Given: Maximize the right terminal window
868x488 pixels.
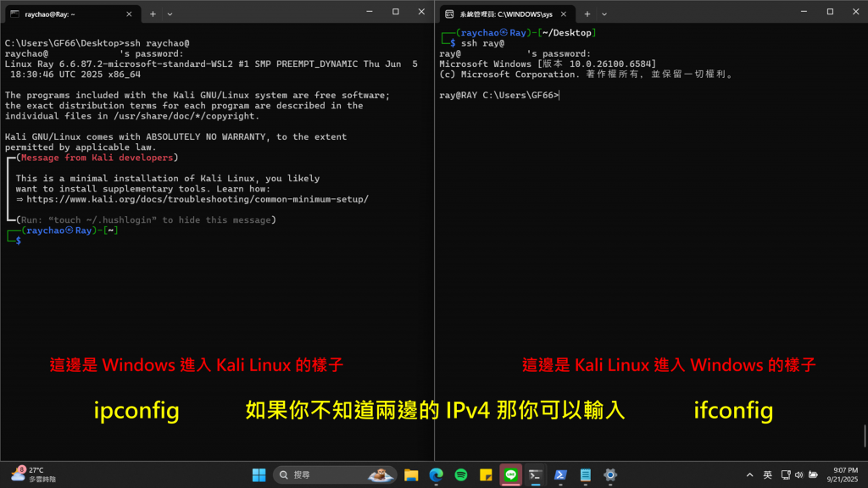Looking at the screenshot, I should (830, 12).
